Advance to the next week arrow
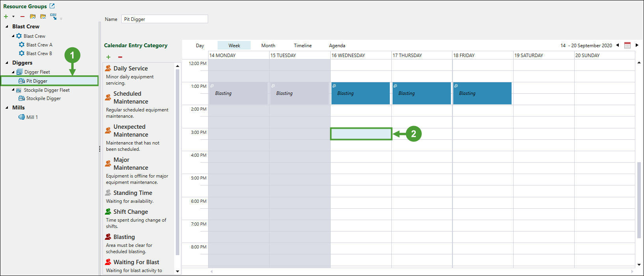The image size is (644, 276). coord(637,45)
